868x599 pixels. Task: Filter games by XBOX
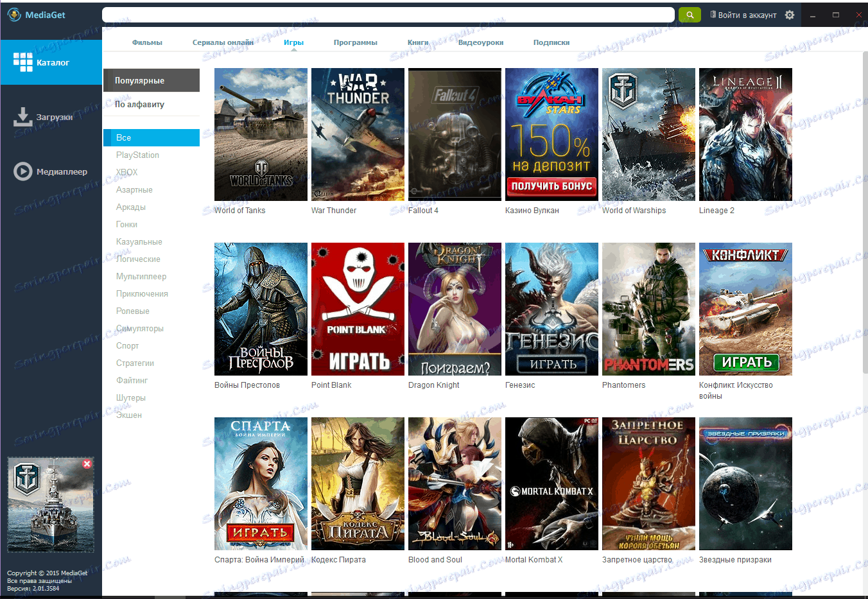[x=126, y=172]
